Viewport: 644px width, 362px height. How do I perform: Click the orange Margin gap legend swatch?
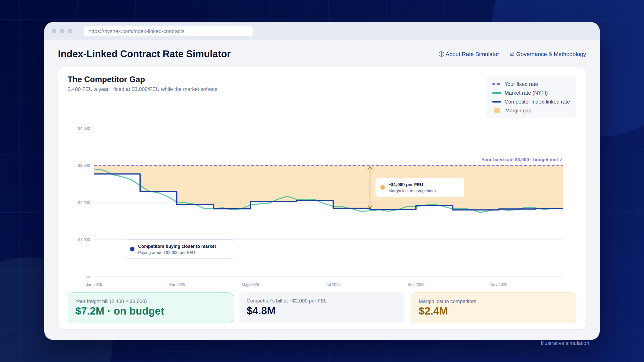[497, 110]
